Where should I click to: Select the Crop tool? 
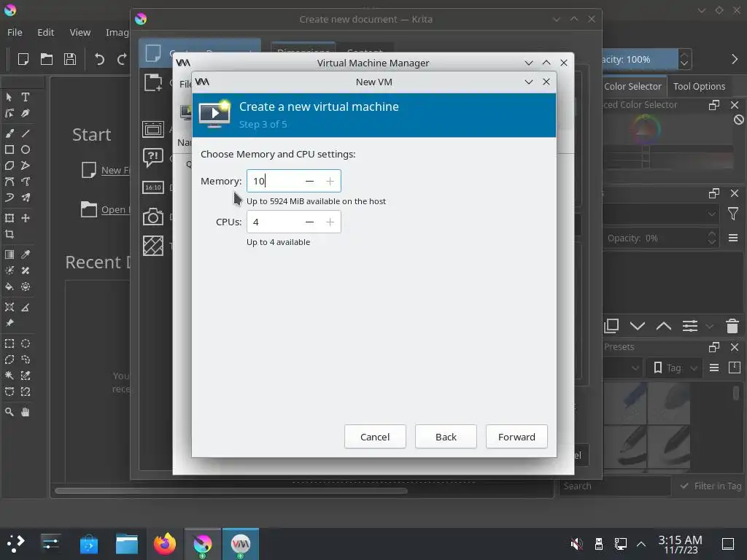coord(9,234)
